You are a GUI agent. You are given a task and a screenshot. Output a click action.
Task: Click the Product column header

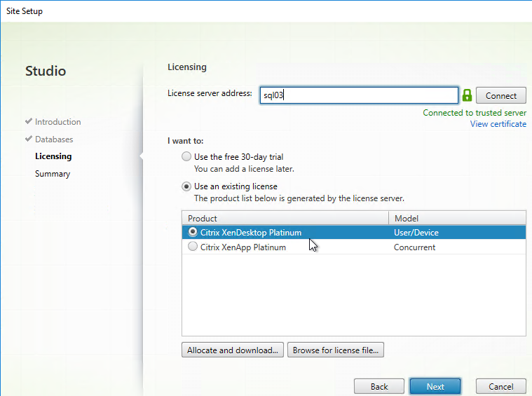tap(285, 218)
